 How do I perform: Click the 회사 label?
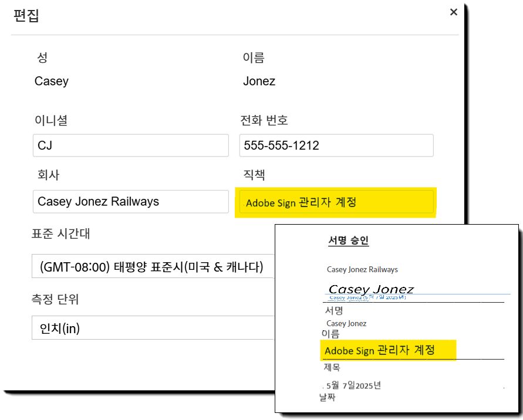[47, 175]
